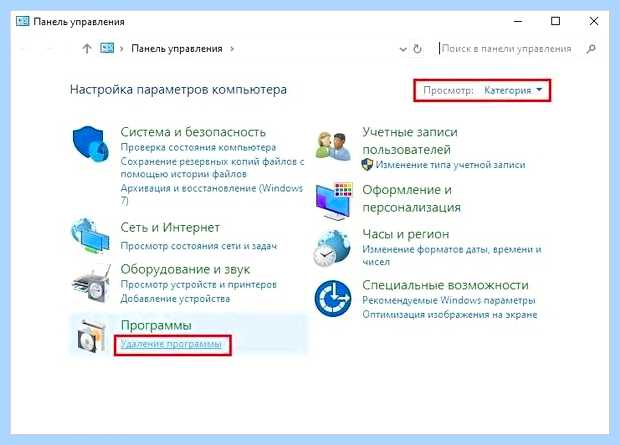Image resolution: width=620 pixels, height=445 pixels.
Task: Click Рекомендуемые Windows параметры link
Action: 449,300
